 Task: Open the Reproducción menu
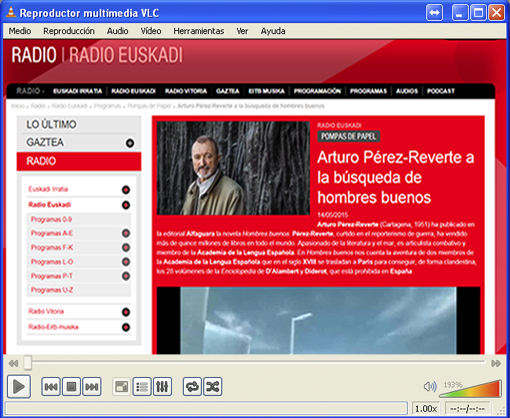coord(69,31)
